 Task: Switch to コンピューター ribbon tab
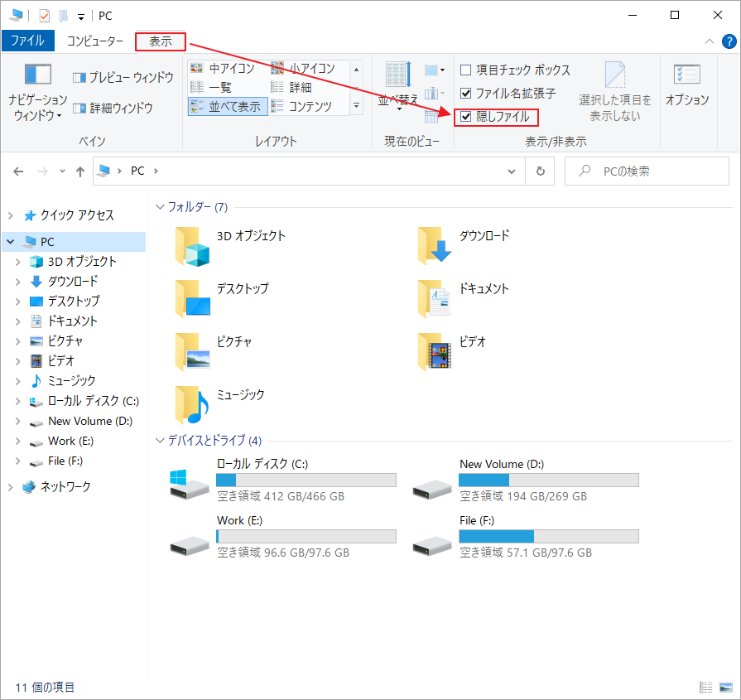(x=94, y=41)
